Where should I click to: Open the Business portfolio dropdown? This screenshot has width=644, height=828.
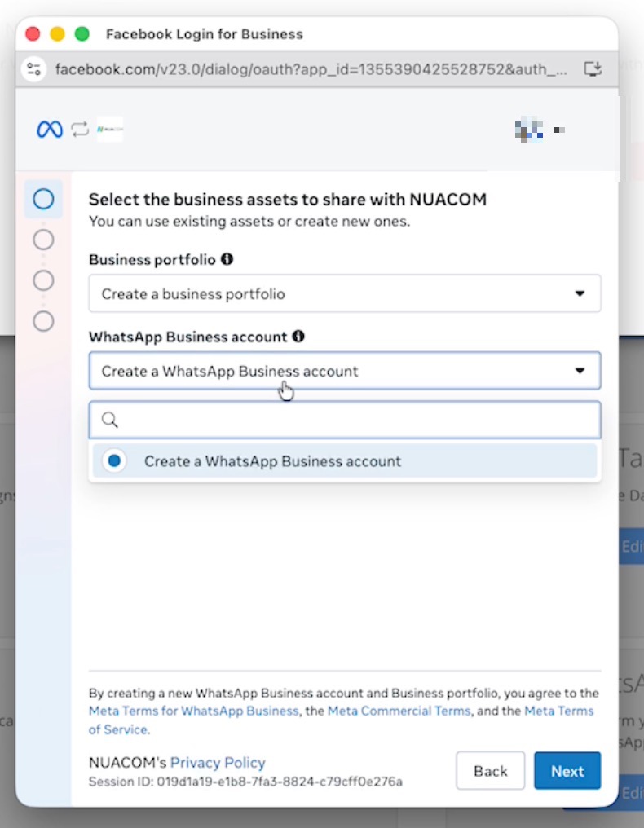pos(345,293)
